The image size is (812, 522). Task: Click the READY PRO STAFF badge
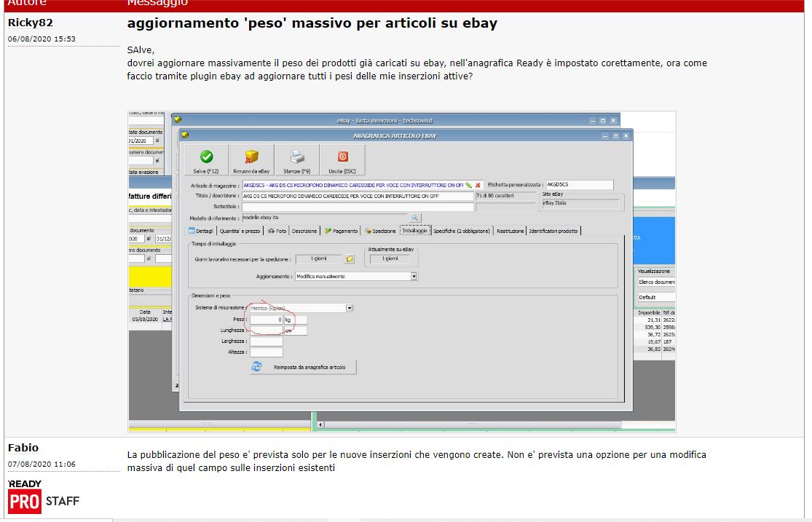(44, 496)
